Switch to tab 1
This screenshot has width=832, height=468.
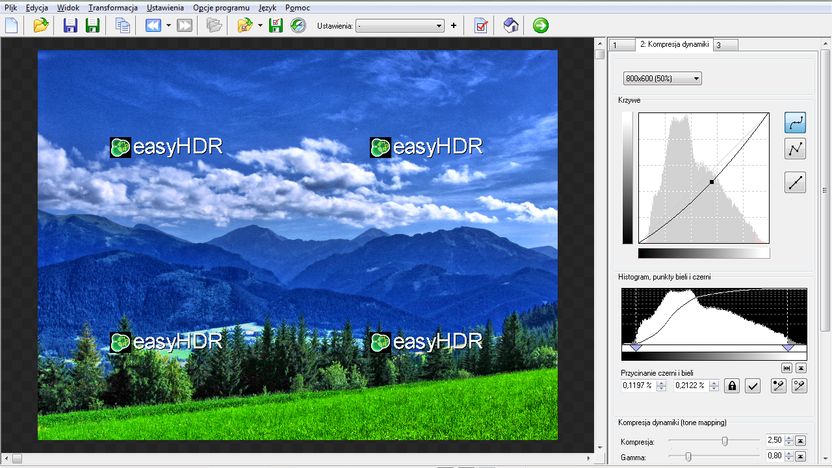(622, 45)
